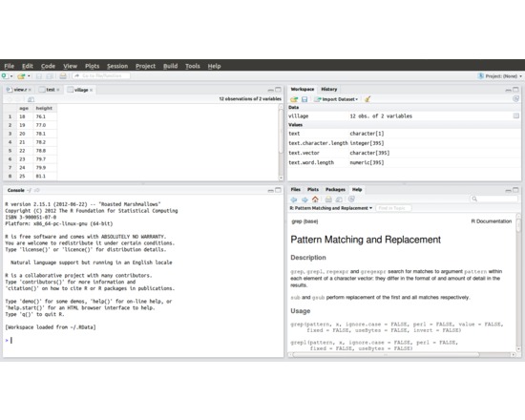The image size is (525, 420).
Task: Open the Plots menu
Action: 92,66
